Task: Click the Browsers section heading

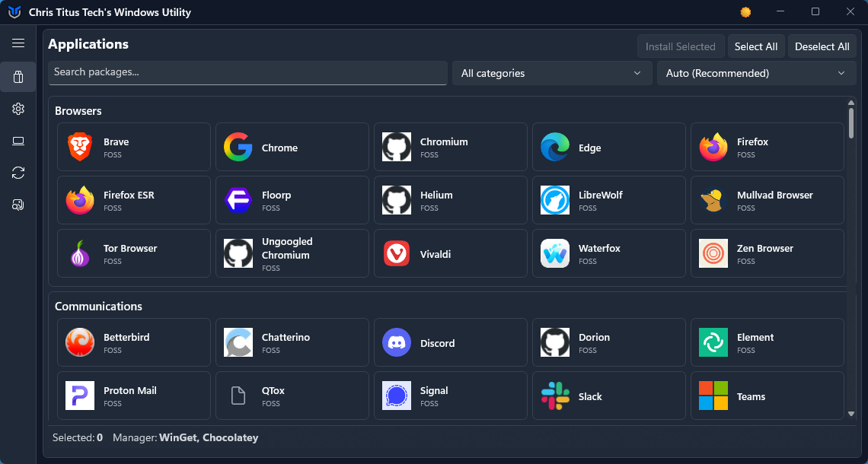Action: [x=78, y=110]
